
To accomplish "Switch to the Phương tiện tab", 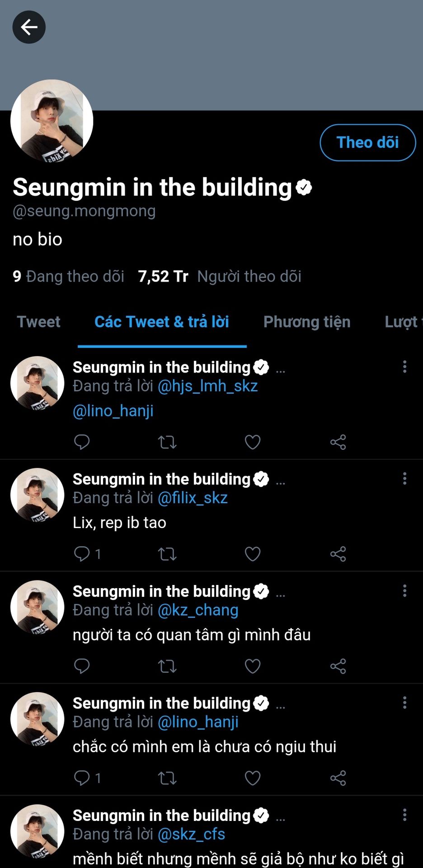I will pos(307,322).
